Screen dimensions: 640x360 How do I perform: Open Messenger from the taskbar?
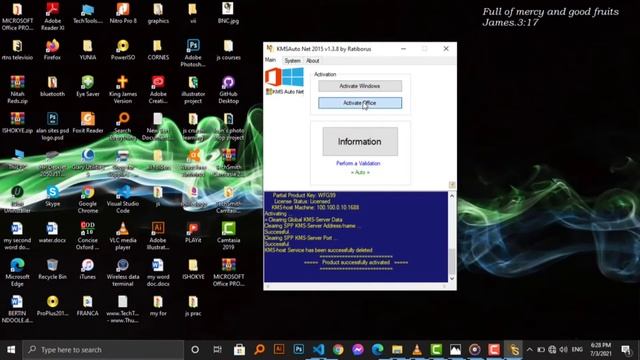coord(358,350)
